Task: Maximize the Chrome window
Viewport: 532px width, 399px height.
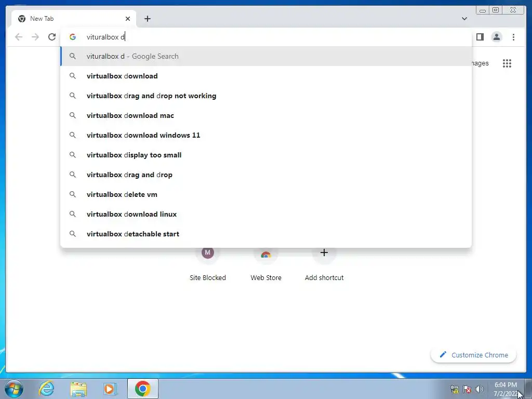Action: 496,10
